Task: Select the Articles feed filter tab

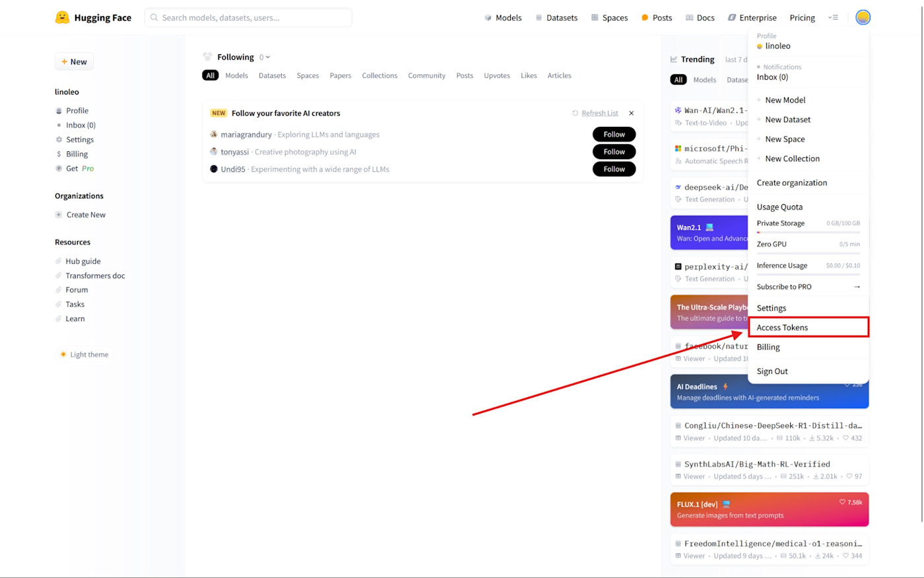Action: pyautogui.click(x=559, y=75)
